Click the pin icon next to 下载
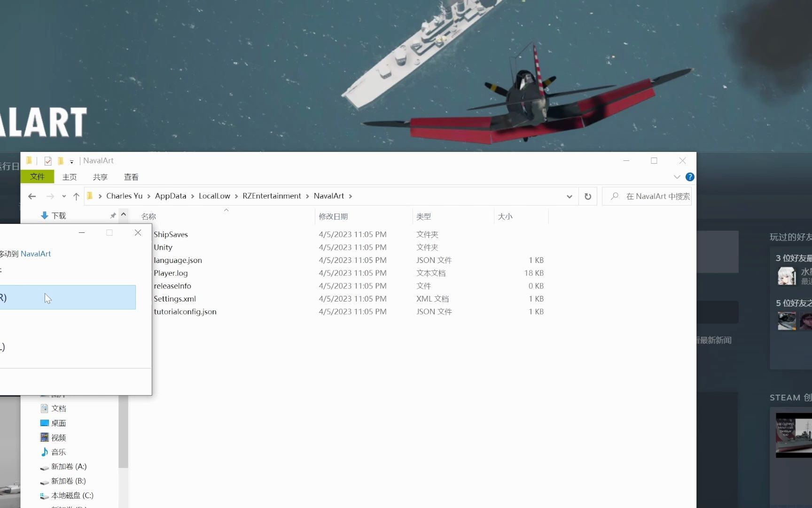 click(x=113, y=215)
